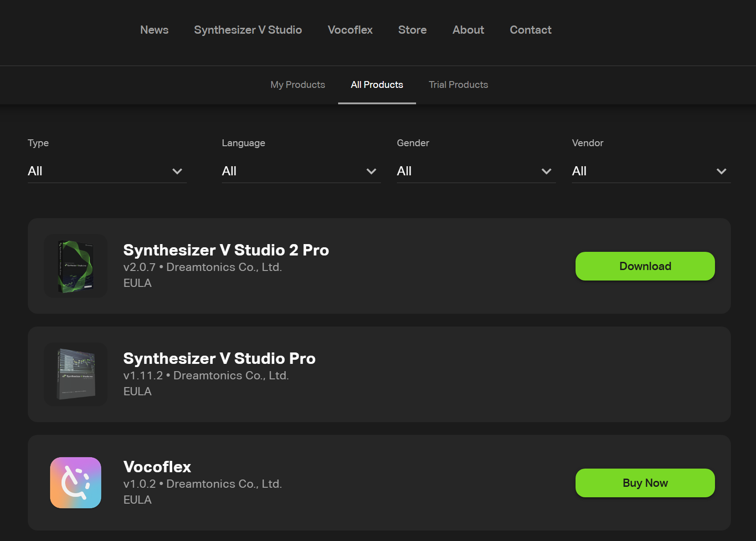Click the Vendor dropdown chevron arrow

coord(721,172)
